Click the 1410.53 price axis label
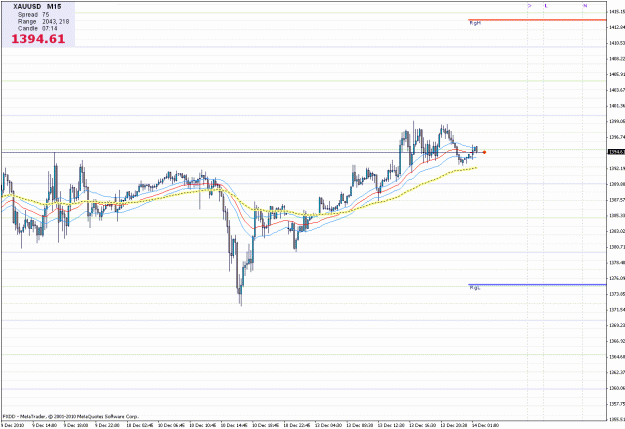 617,43
